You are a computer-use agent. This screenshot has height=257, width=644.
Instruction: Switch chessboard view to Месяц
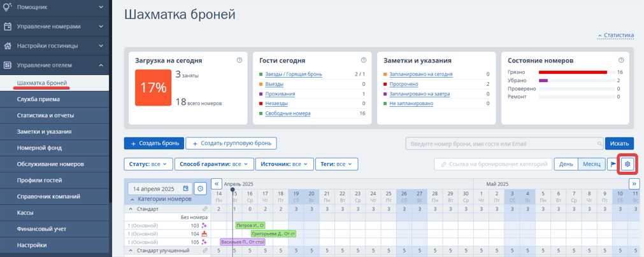click(x=591, y=164)
